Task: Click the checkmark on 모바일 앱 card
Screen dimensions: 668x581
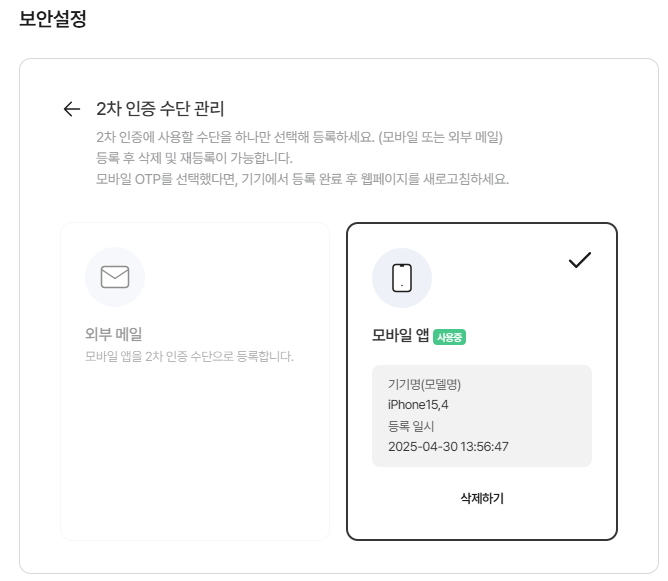Action: pos(580,260)
